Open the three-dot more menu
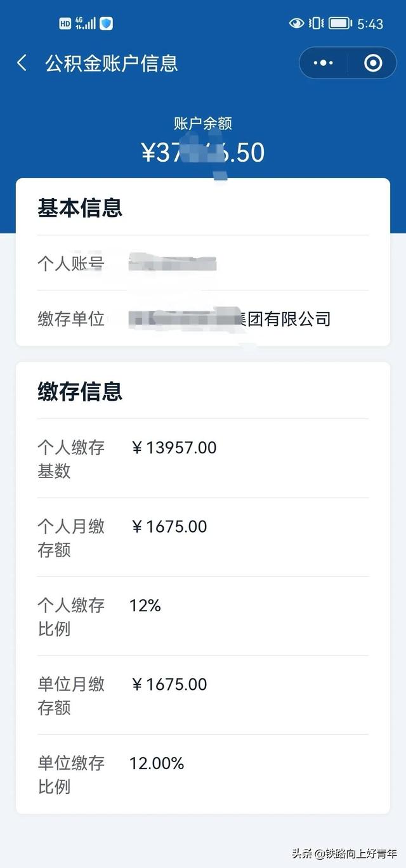This screenshot has width=406, height=868. click(x=324, y=63)
